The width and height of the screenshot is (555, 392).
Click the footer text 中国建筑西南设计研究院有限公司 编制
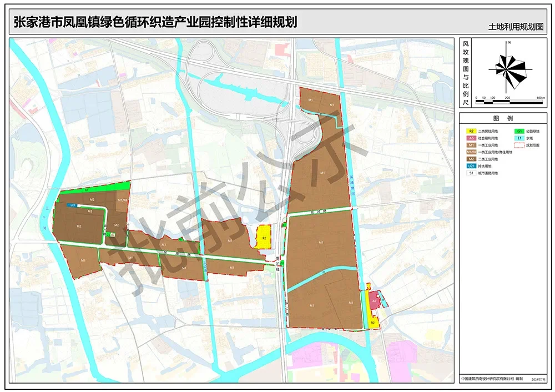click(x=492, y=379)
